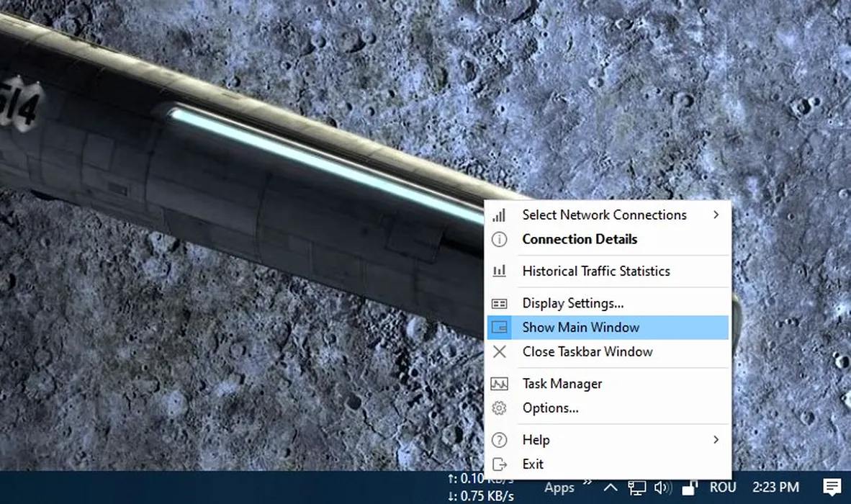
Task: Click the question mark icon beside Help
Action: (x=499, y=439)
